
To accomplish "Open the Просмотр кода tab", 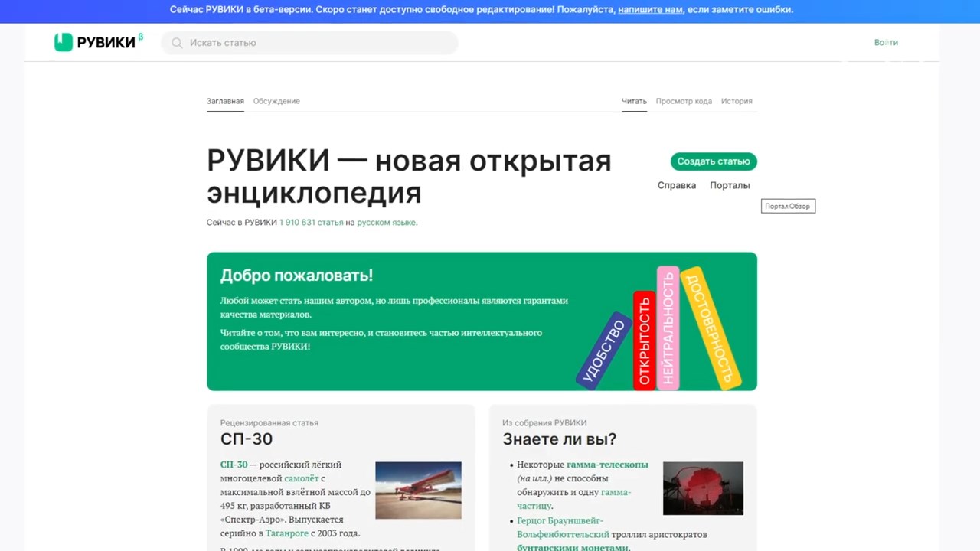I will click(684, 101).
